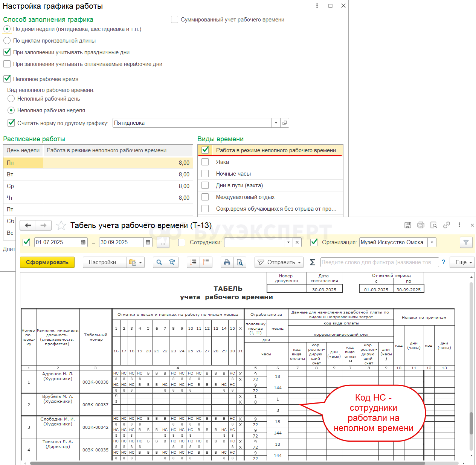The height and width of the screenshot is (465, 476).
Task: Open the Еще menu
Action: [x=463, y=262]
